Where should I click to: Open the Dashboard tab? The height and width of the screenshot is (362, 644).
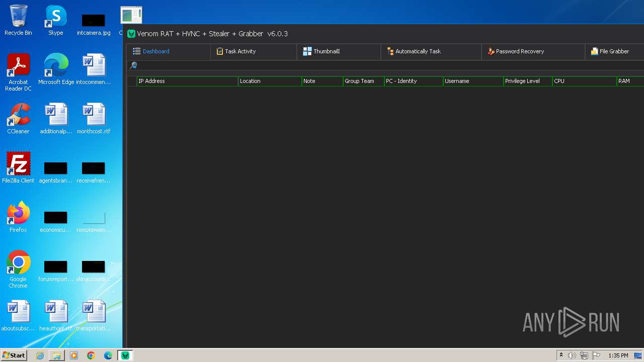[x=168, y=51]
